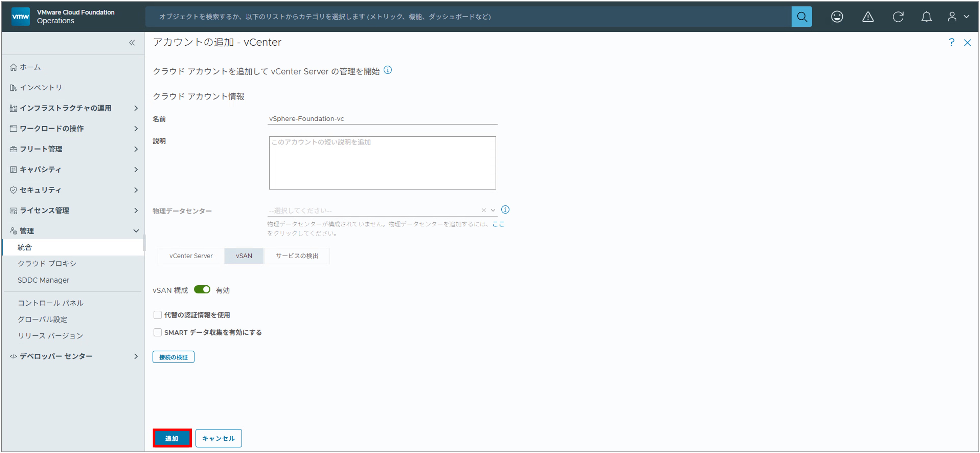The height and width of the screenshot is (453, 980).
Task: Click info icon beside cloud account heading
Action: click(388, 70)
